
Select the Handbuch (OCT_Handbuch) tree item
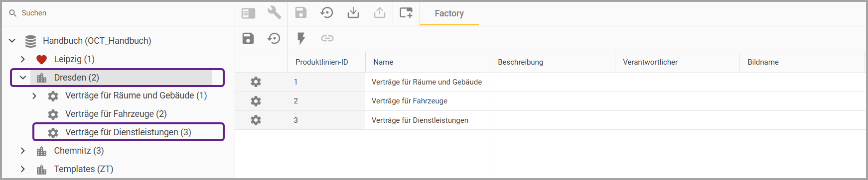[97, 41]
